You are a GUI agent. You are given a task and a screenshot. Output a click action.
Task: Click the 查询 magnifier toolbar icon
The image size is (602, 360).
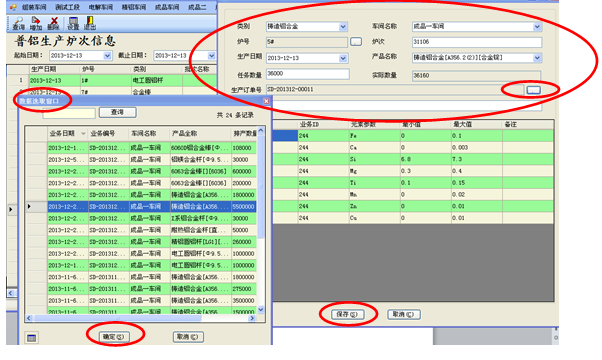[18, 23]
